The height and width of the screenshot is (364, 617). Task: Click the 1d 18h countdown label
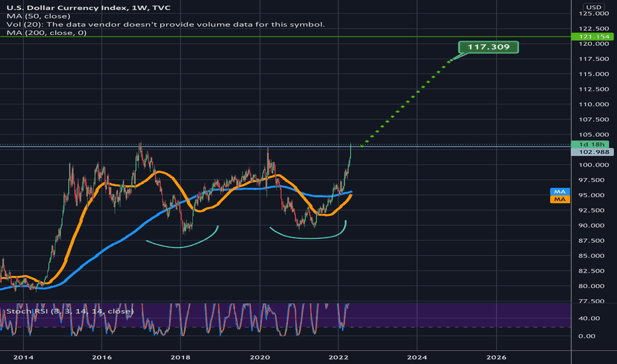point(591,144)
